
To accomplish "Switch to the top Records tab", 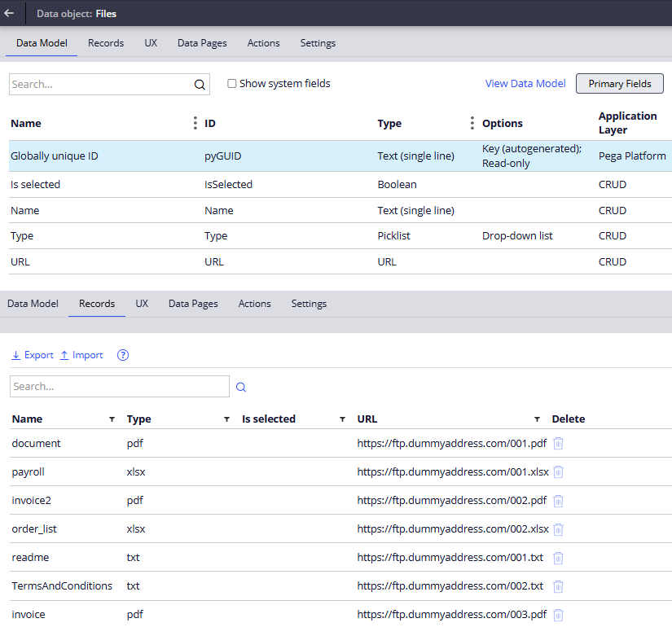I will 106,43.
